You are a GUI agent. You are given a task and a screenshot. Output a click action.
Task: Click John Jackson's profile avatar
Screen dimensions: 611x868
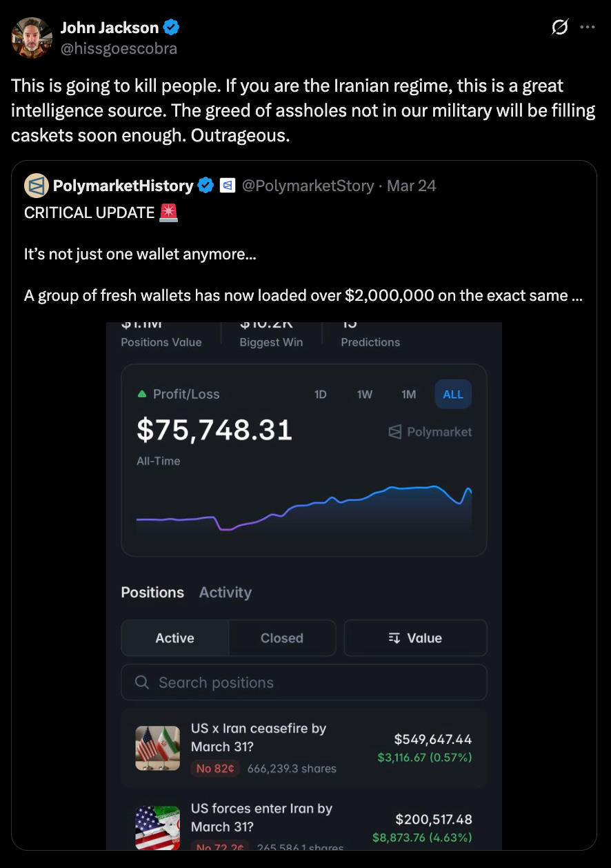pos(32,38)
